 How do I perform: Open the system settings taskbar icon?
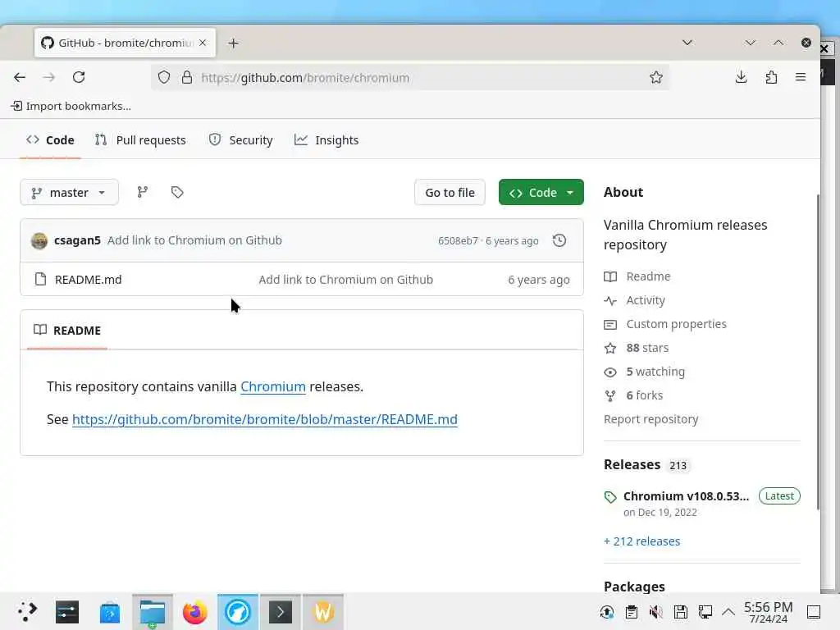tap(67, 612)
